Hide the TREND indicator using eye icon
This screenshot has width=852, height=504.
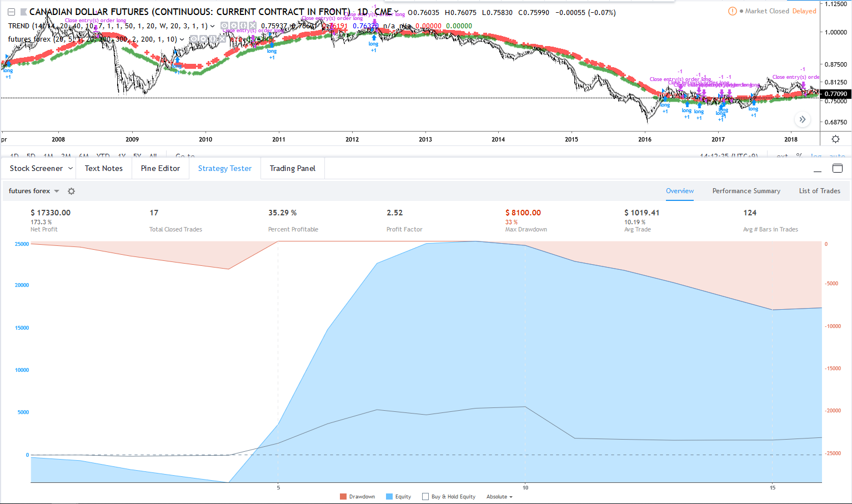click(224, 26)
